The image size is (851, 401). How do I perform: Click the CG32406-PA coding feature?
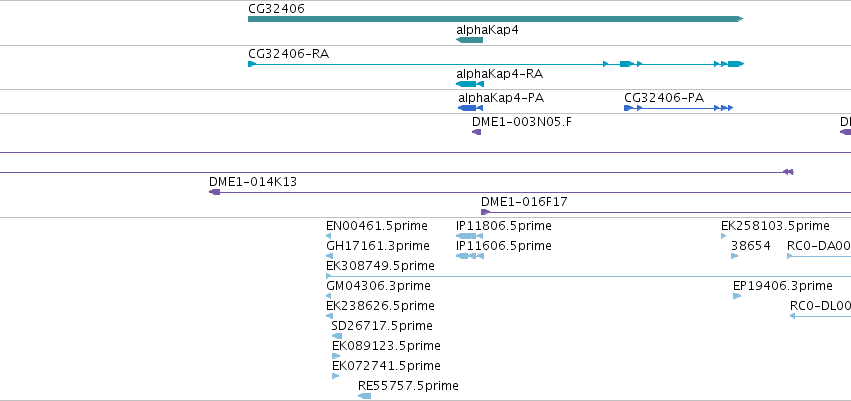tap(678, 108)
